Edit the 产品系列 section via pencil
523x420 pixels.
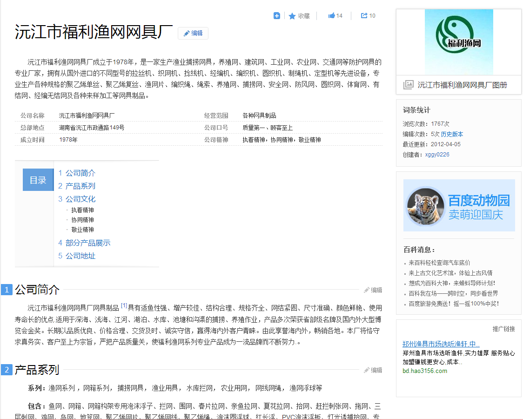click(x=373, y=370)
